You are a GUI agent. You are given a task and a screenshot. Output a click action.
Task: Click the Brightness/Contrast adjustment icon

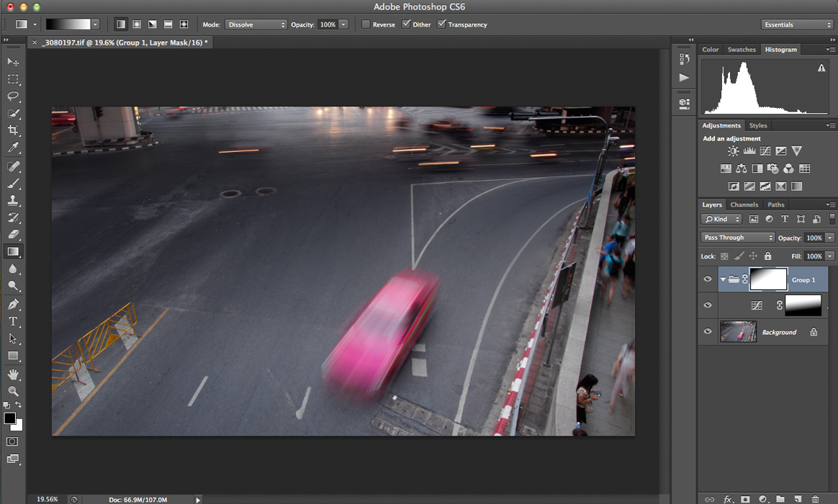point(733,151)
